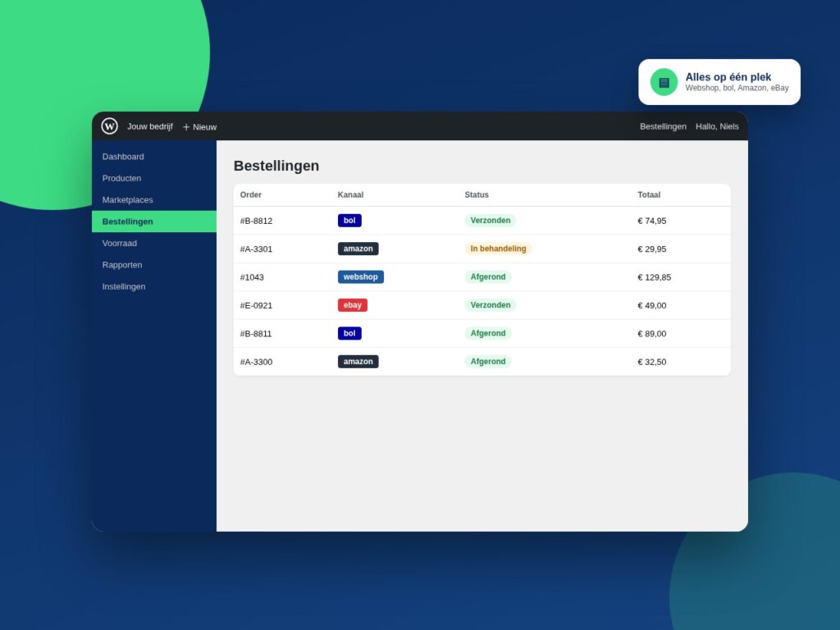
Task: Click the € 129,85 total amount
Action: (x=654, y=277)
